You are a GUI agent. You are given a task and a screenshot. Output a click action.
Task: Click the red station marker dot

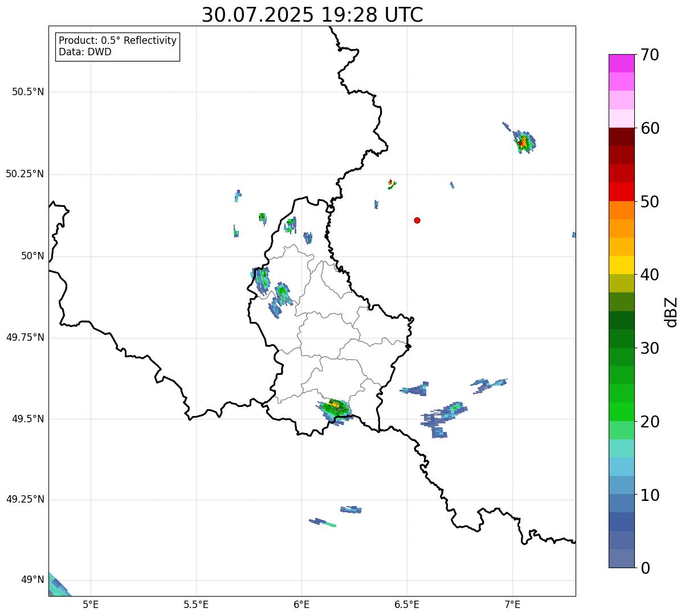point(417,220)
